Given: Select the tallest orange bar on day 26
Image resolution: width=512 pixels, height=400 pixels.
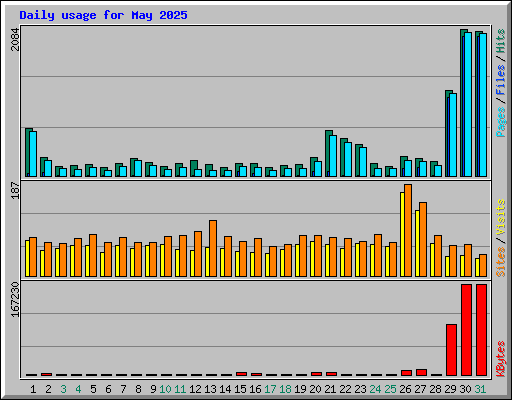Looking at the screenshot, I should (408, 230).
